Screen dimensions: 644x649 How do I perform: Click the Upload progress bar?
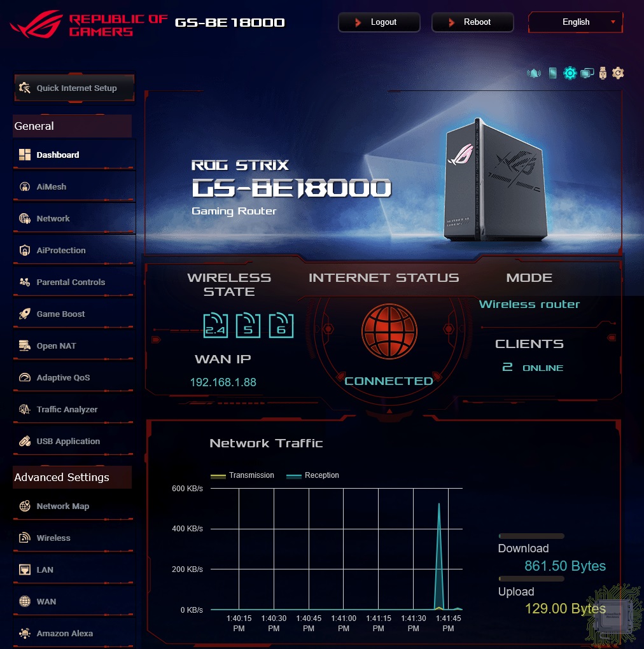coord(531,578)
